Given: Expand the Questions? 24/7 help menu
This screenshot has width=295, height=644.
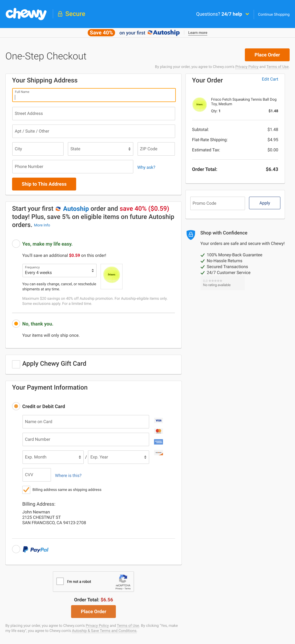Looking at the screenshot, I should tap(222, 14).
